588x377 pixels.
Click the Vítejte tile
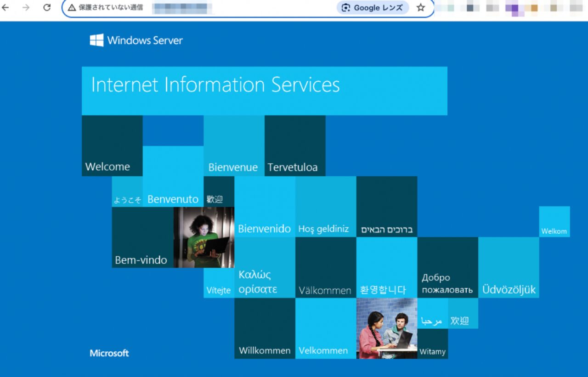[x=219, y=283]
